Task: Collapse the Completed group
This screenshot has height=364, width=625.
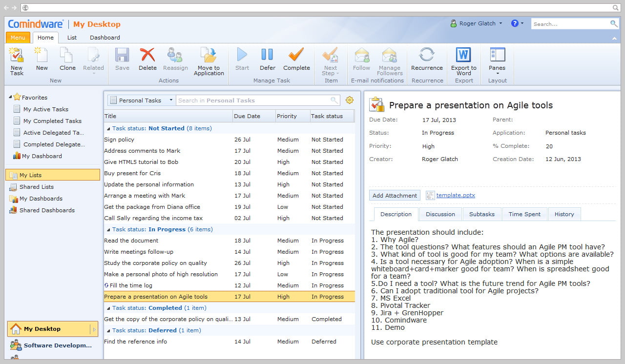Action: coord(108,308)
